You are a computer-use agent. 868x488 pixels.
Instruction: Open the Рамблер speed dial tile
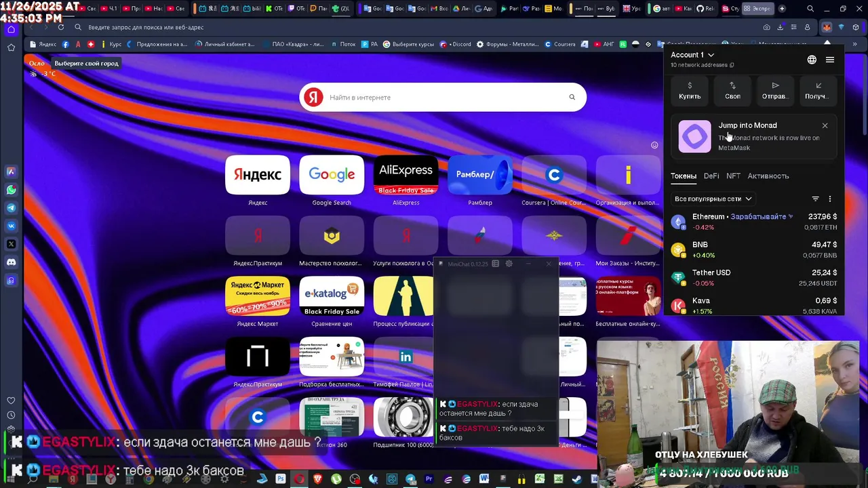pyautogui.click(x=480, y=175)
